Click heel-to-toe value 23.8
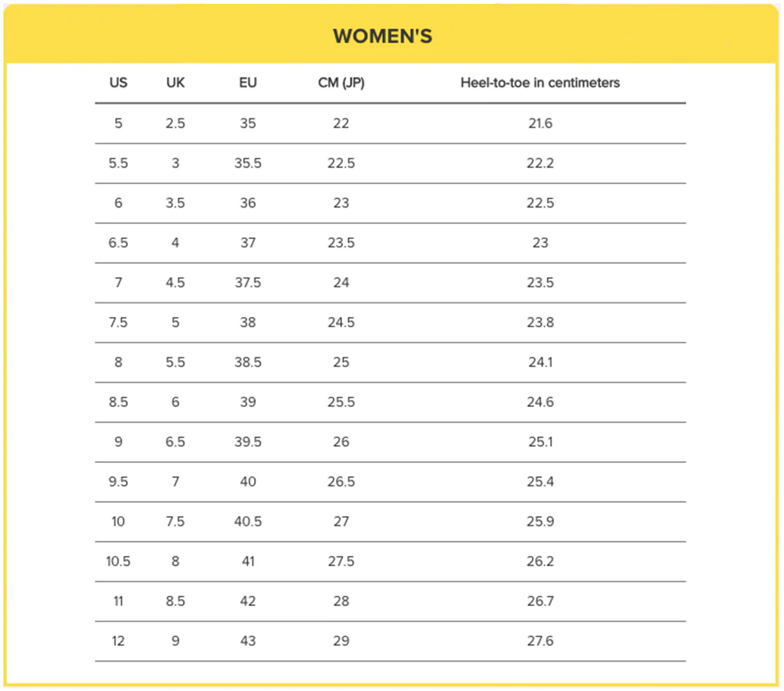Image resolution: width=784 pixels, height=691 pixels. point(540,323)
